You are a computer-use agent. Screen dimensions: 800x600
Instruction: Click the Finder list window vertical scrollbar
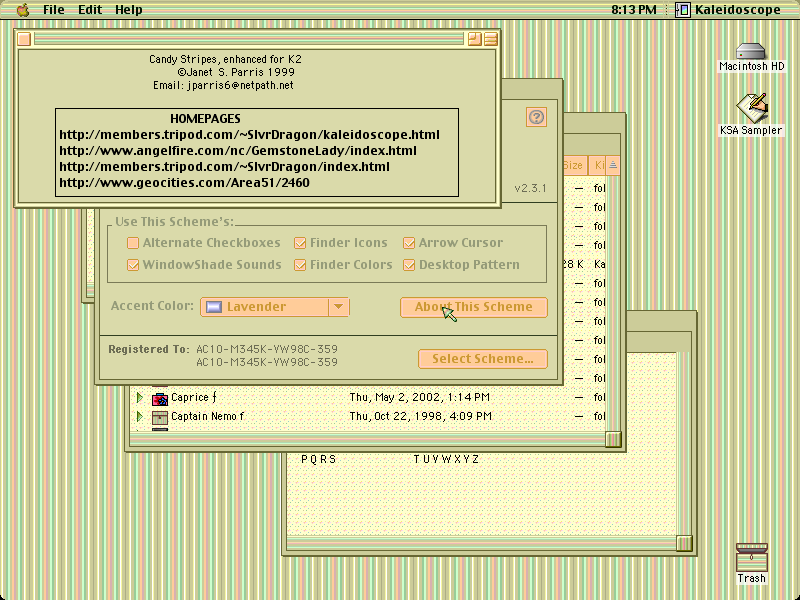click(x=613, y=304)
